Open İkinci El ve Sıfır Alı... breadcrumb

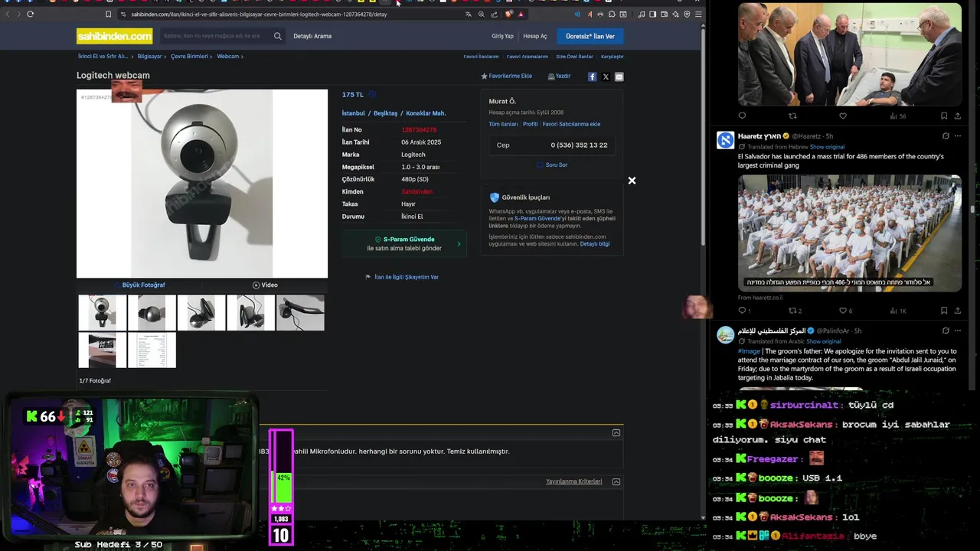coord(103,57)
